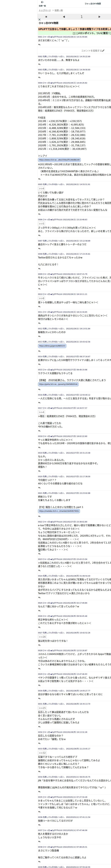The height and width of the screenshot is (868, 111).
Task: Go to the previous page arrow
Action: 64,16
